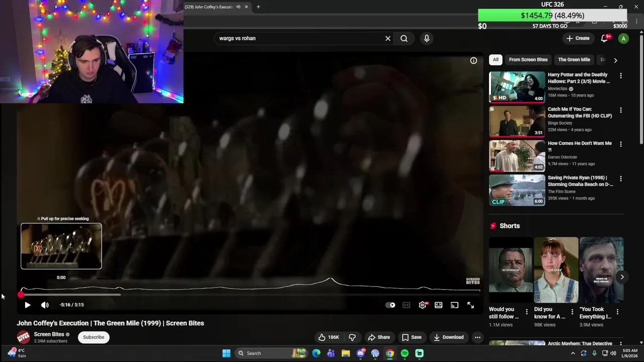Image resolution: width=644 pixels, height=362 pixels.
Task: Open the Windows Start menu
Action: click(x=226, y=353)
